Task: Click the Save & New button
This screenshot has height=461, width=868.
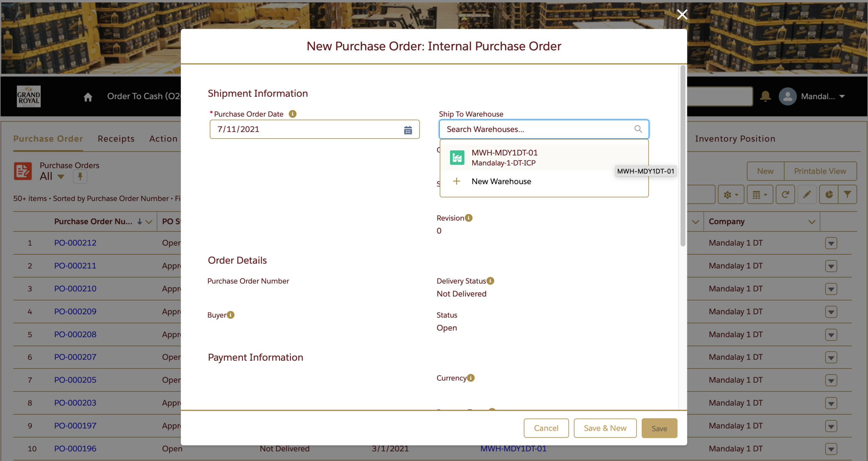Action: click(x=605, y=428)
